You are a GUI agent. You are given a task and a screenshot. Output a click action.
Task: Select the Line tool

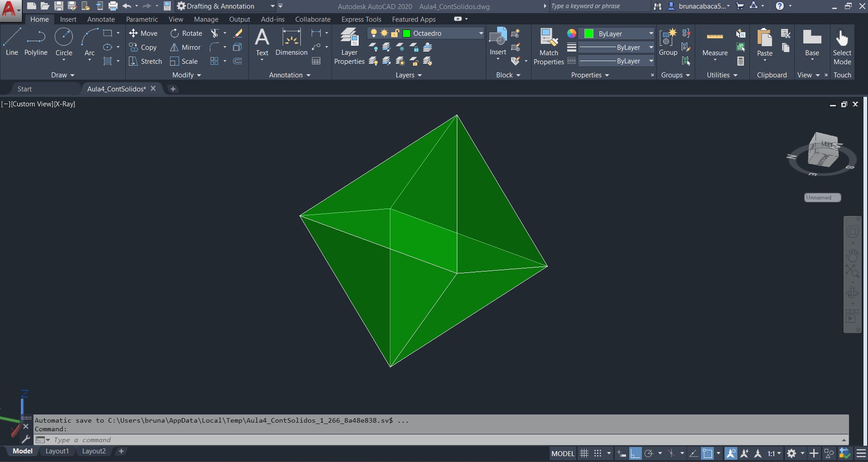[12, 41]
